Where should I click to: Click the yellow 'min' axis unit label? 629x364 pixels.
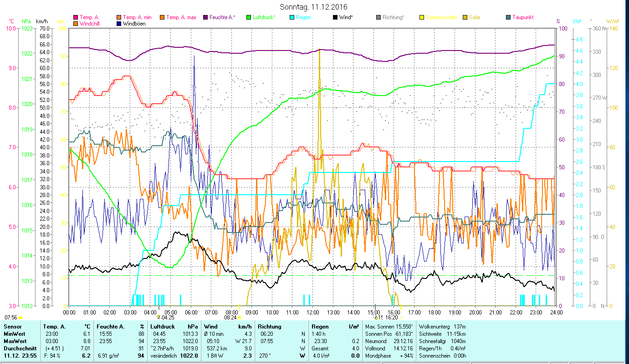(61, 21)
